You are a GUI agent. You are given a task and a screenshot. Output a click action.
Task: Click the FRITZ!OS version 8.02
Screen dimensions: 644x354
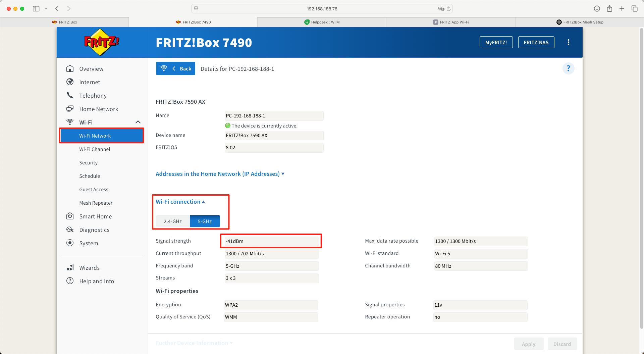[274, 148]
